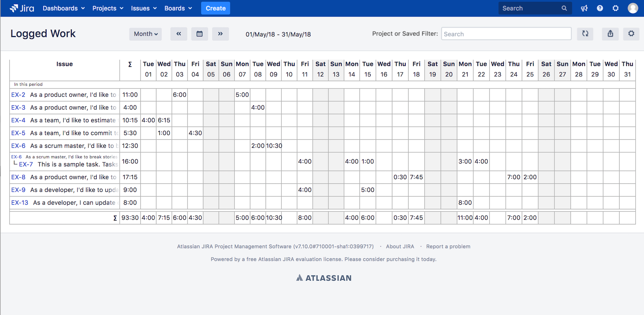Click the 0:30 entry for EX-8
Image resolution: width=644 pixels, height=315 pixels.
(400, 177)
